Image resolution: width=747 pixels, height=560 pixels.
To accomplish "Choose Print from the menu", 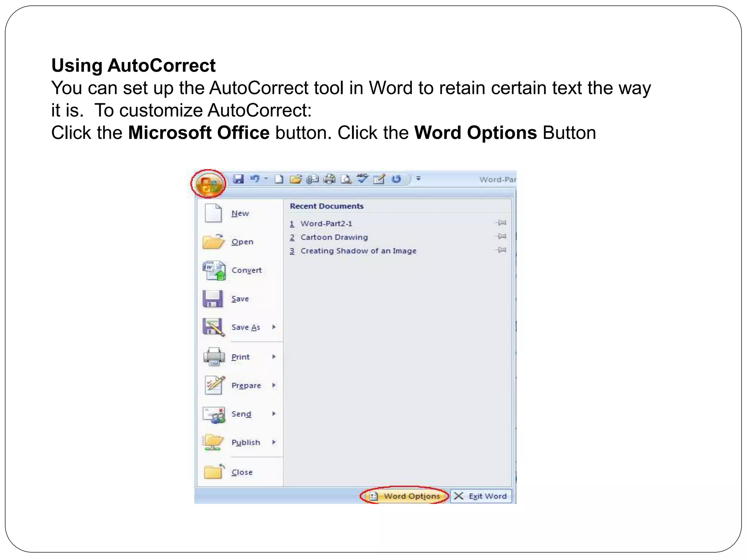I will tap(240, 357).
